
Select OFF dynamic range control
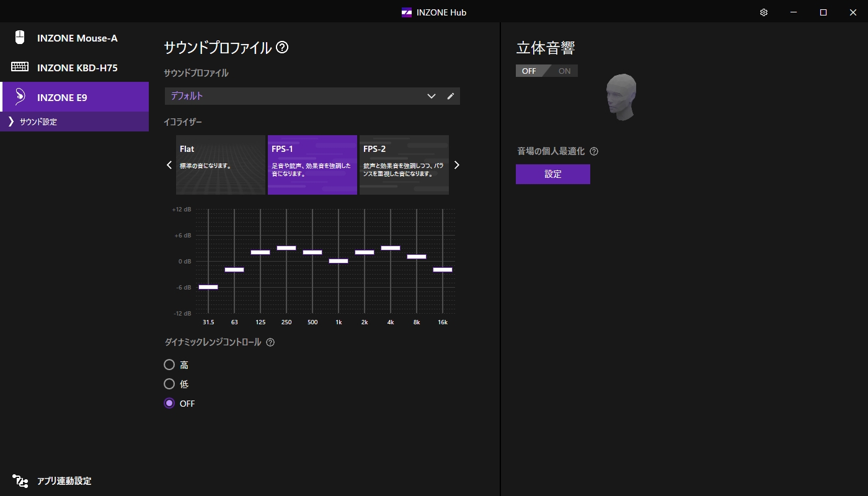coord(169,404)
